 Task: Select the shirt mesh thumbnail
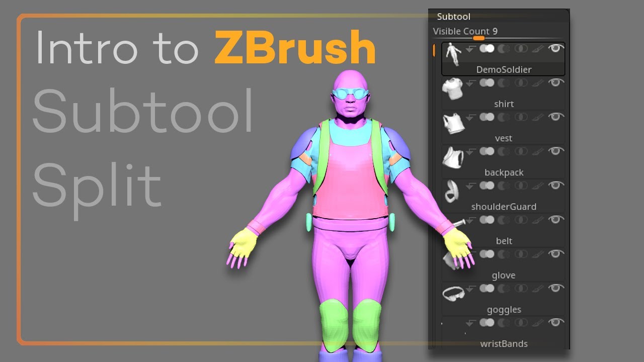pos(453,89)
